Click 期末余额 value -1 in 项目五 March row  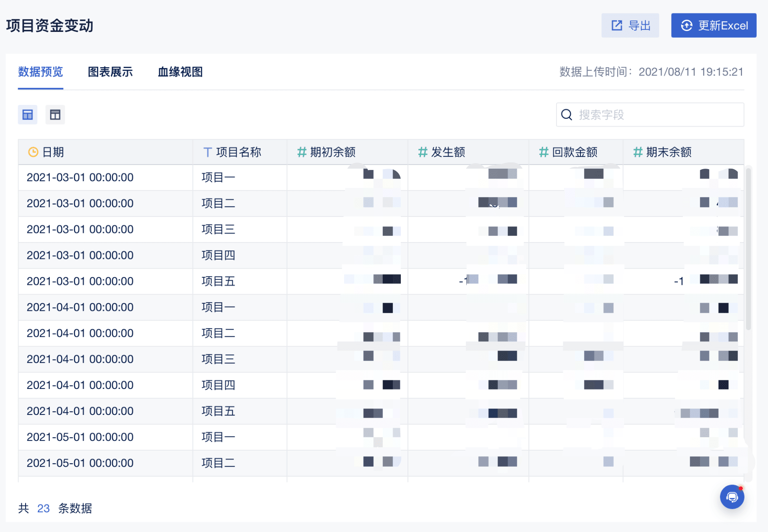coord(679,281)
